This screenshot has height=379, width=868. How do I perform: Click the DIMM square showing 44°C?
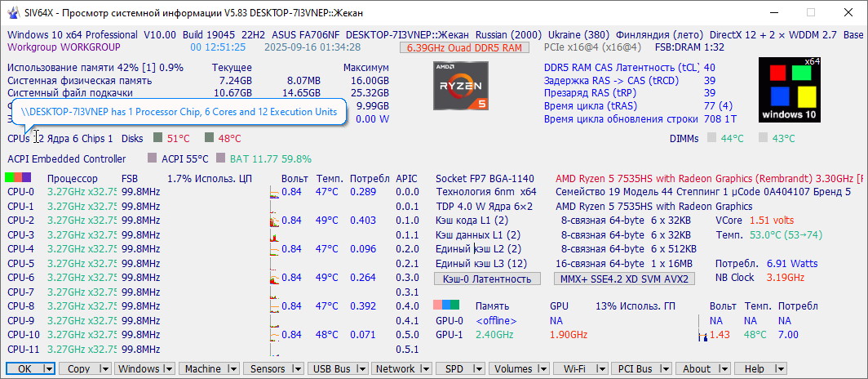click(712, 139)
